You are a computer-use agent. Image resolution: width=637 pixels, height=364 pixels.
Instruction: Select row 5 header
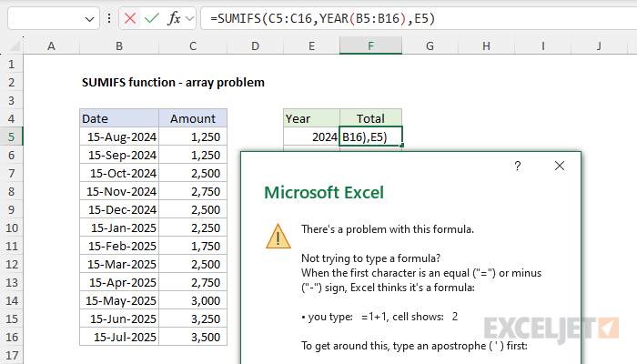click(11, 136)
